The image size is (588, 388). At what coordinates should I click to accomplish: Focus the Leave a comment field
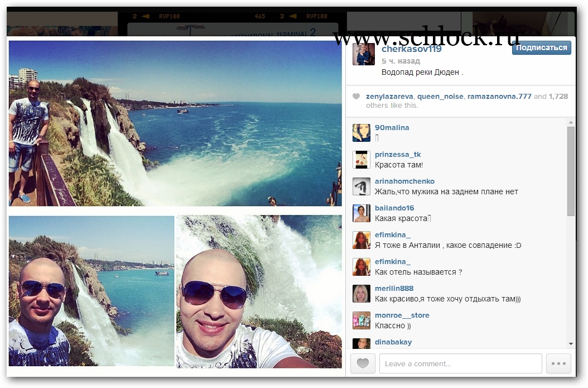coord(460,363)
